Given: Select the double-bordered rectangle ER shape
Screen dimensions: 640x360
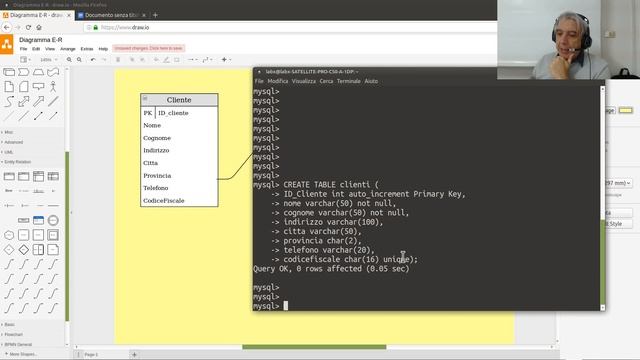Looking at the screenshot, I should point(53,235).
